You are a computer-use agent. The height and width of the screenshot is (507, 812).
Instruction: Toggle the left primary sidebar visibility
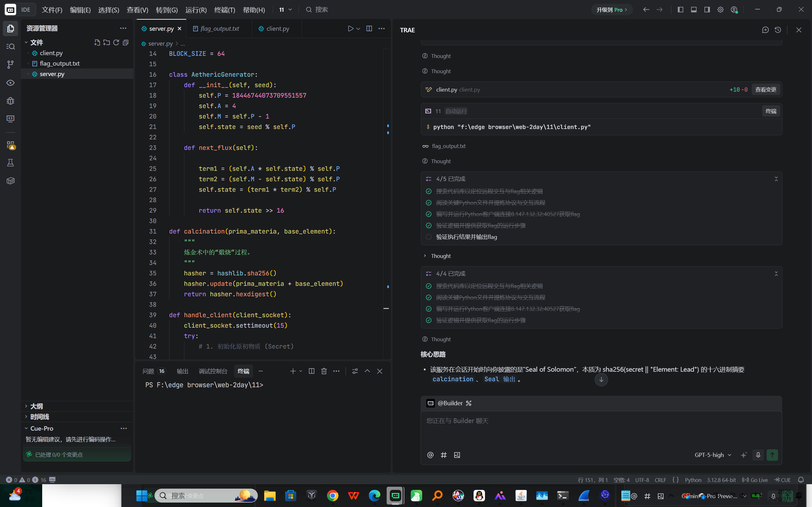680,10
